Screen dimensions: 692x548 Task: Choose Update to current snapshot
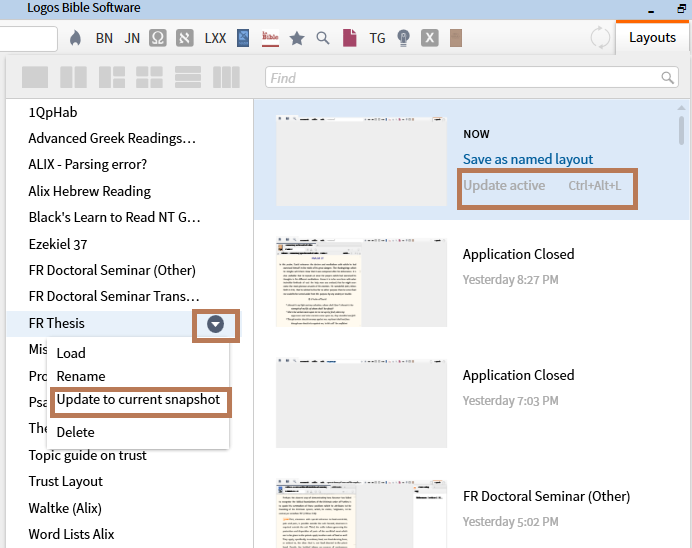click(138, 400)
